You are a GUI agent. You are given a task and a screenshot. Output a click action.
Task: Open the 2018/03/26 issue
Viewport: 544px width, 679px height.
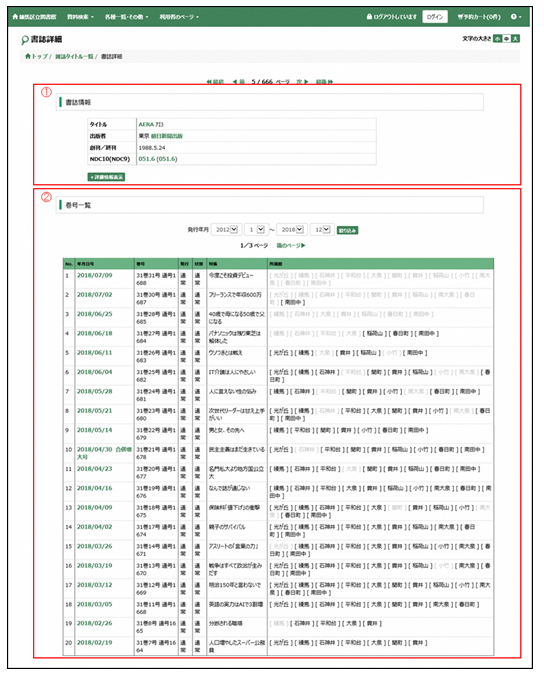[94, 546]
